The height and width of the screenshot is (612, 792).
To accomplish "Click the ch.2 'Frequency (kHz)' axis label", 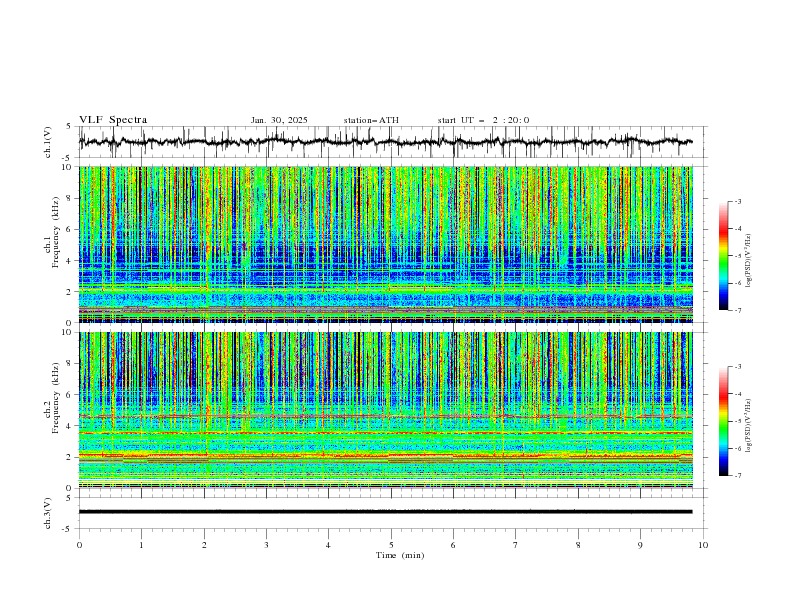I will point(56,399).
